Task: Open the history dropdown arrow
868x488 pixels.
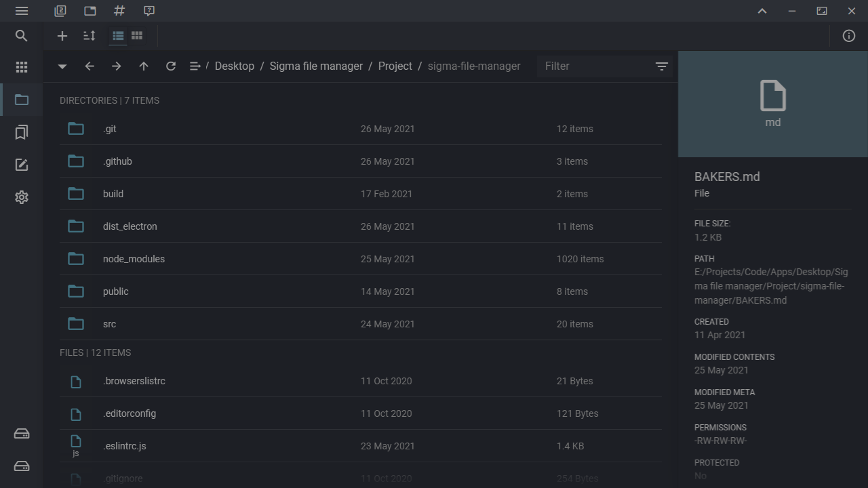Action: point(62,66)
